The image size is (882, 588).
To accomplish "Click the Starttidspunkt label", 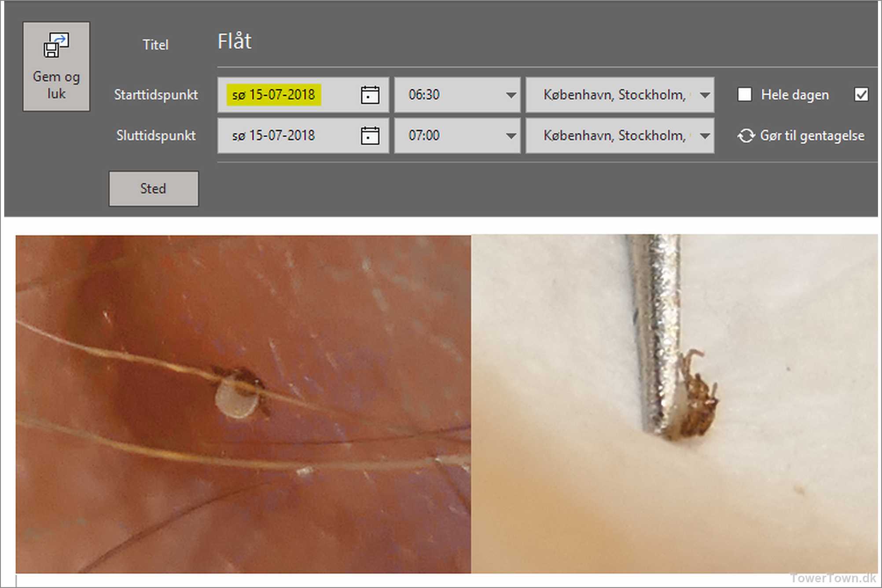I will pos(156,95).
